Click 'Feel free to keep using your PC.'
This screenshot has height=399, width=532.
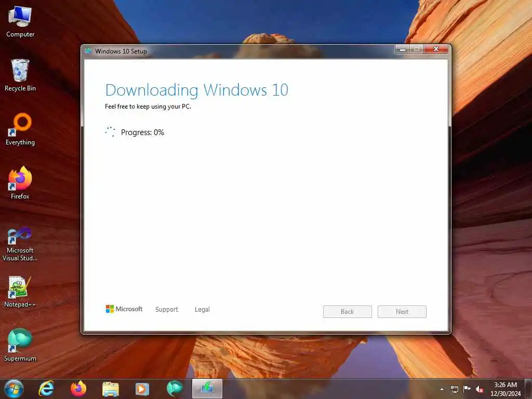tap(148, 107)
